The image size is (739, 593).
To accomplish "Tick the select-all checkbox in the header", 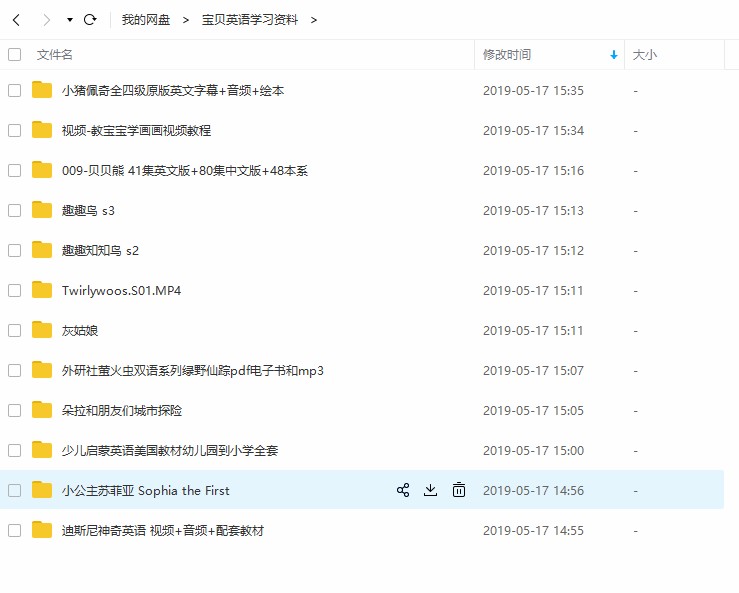I will click(x=15, y=55).
